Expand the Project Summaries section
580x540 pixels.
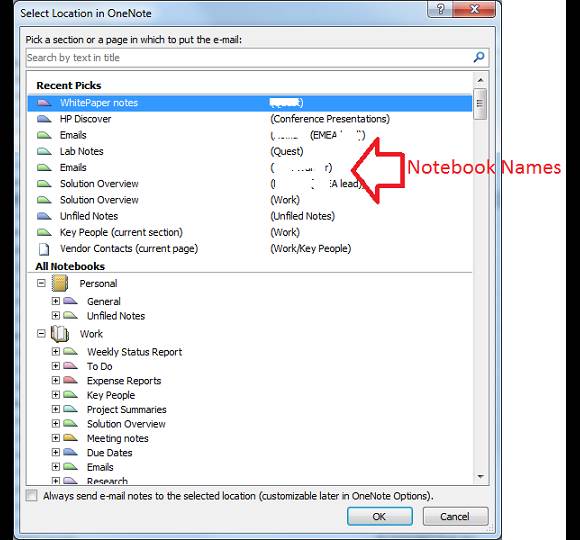(x=55, y=409)
